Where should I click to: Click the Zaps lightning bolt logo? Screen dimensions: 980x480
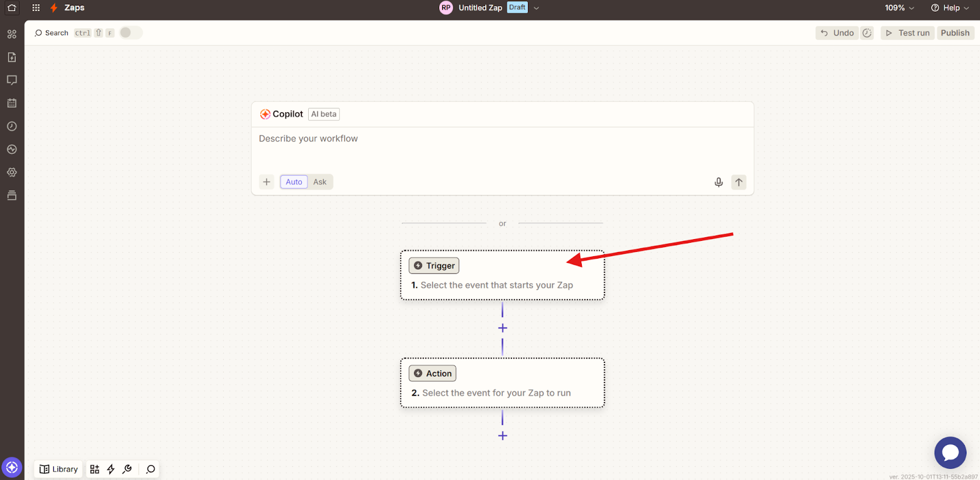click(x=54, y=8)
